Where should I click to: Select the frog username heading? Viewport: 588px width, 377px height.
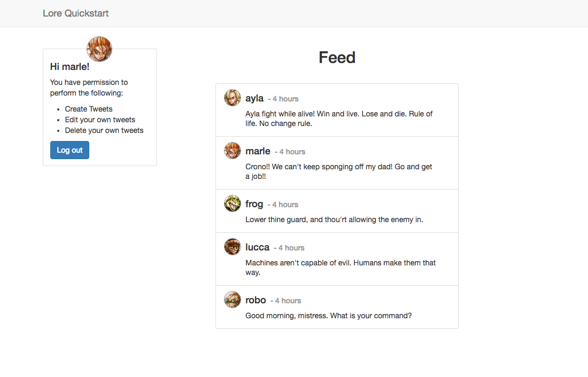click(254, 204)
